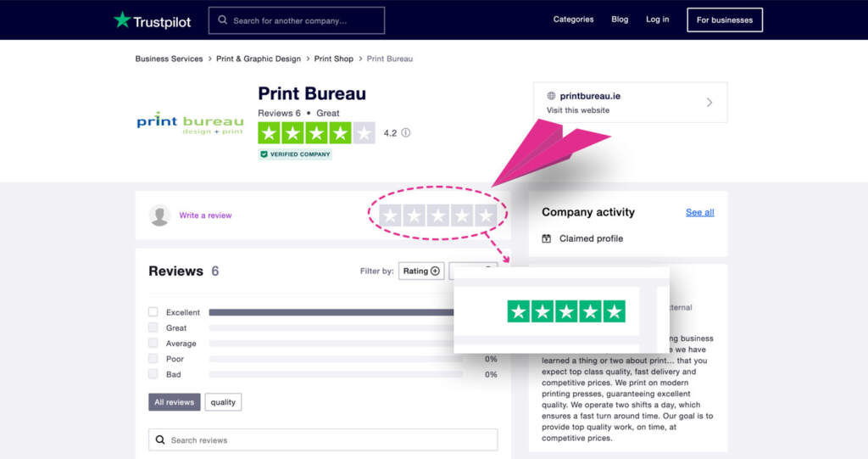Check the Great filter checkbox
The width and height of the screenshot is (868, 459).
point(153,327)
